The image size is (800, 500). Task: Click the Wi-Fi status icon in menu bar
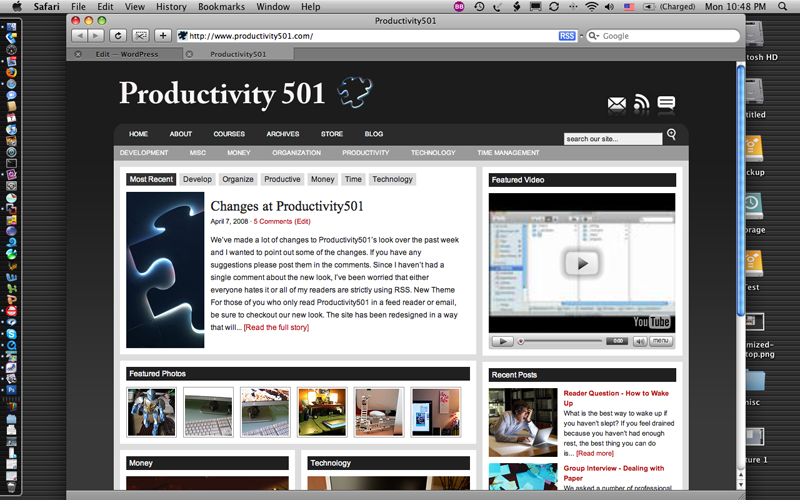(591, 7)
